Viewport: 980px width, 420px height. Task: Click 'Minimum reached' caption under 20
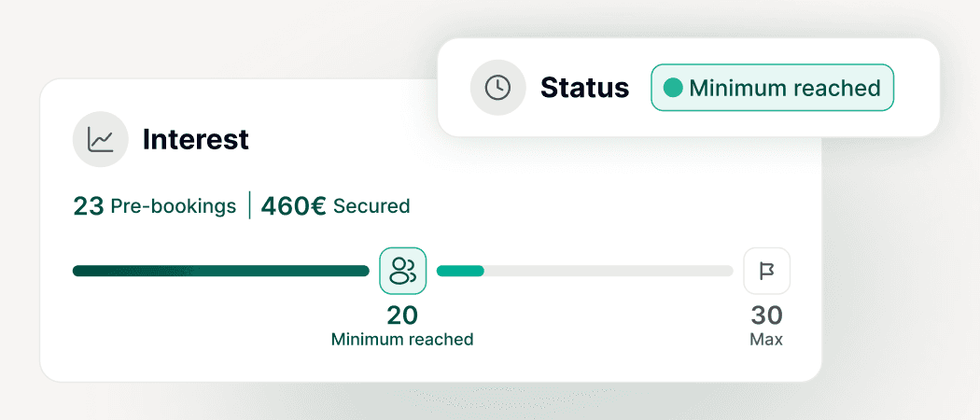(402, 340)
